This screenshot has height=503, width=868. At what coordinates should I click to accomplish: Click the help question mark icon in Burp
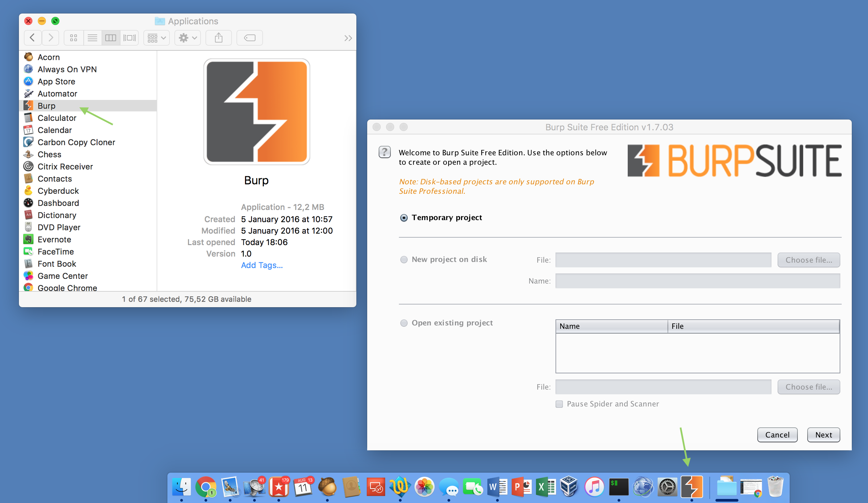point(384,152)
